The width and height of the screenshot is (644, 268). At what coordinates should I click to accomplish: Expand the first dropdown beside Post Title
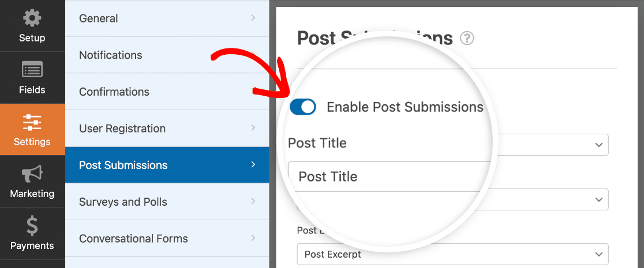tap(600, 145)
